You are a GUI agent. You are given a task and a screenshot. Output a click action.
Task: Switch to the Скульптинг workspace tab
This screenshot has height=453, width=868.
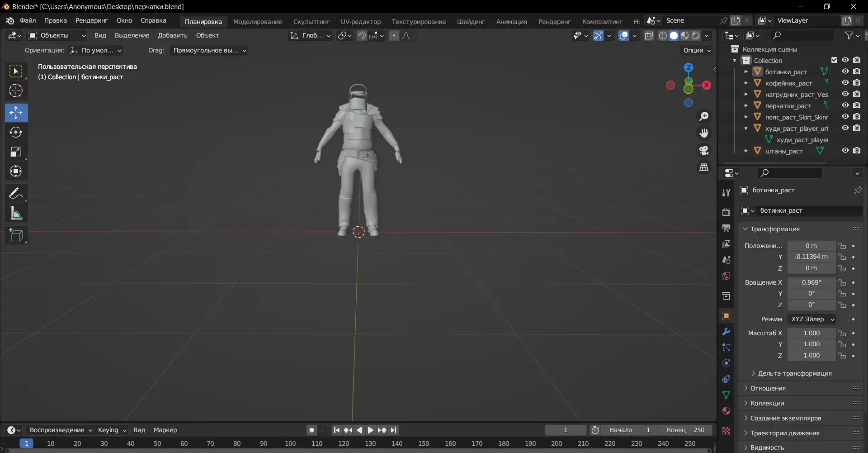[311, 21]
